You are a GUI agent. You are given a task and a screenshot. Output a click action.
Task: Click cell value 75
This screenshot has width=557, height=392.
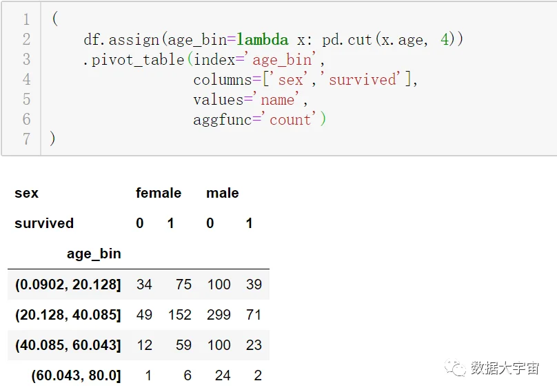[x=183, y=285]
